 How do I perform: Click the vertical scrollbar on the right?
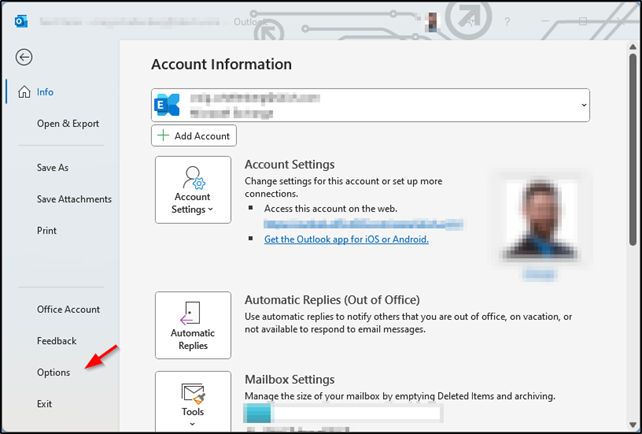pyautogui.click(x=633, y=150)
